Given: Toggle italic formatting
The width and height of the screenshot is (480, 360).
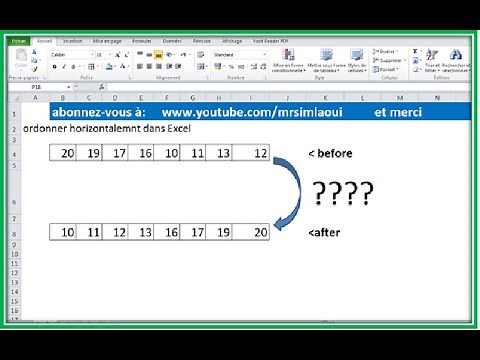Looking at the screenshot, I should point(64,67).
